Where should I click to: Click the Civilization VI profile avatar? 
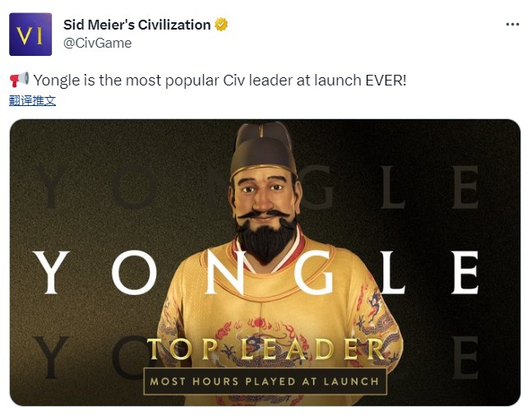30,34
